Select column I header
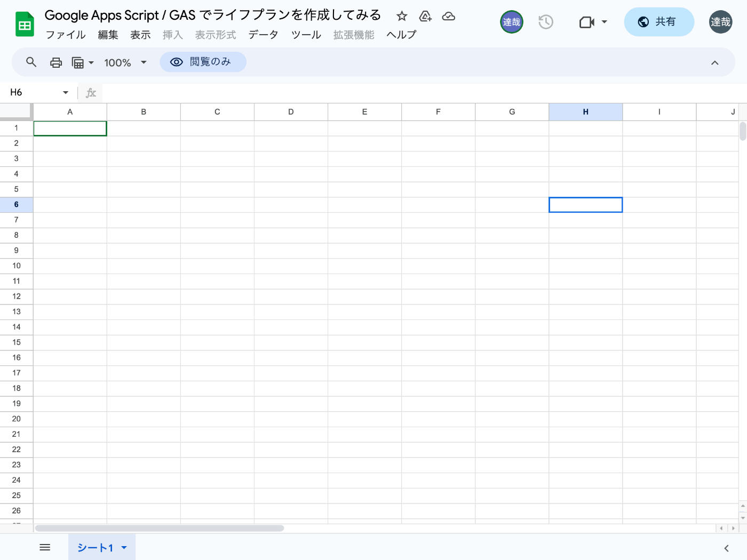Viewport: 747px width, 560px height. click(x=659, y=112)
